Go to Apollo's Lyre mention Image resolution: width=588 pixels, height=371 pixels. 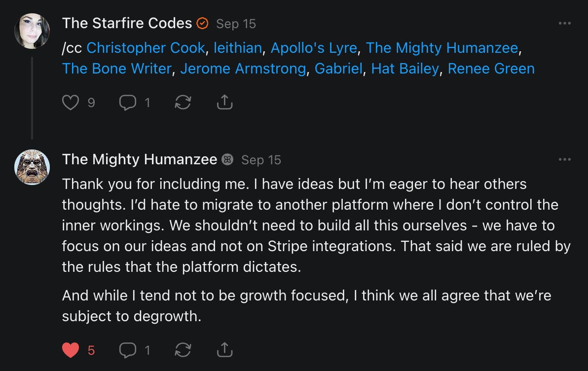coord(314,48)
